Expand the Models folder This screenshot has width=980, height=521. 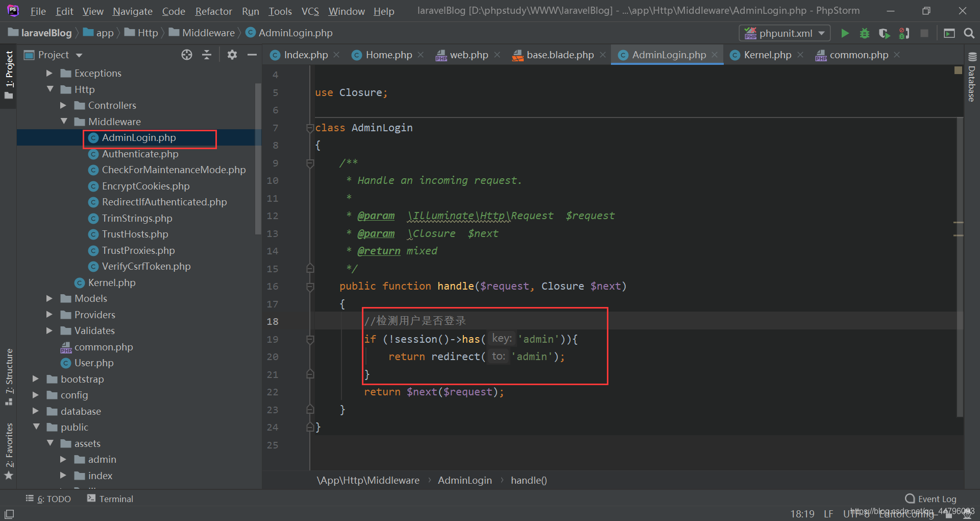(x=50, y=298)
